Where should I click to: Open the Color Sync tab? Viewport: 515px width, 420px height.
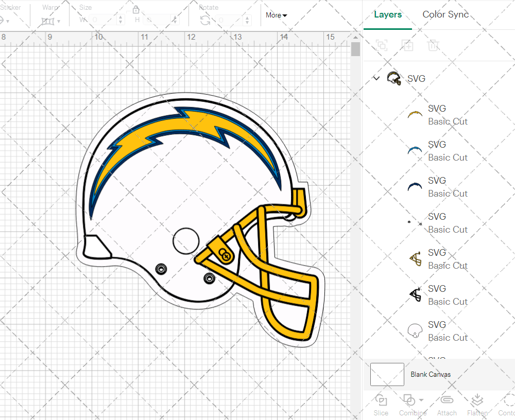click(x=445, y=14)
